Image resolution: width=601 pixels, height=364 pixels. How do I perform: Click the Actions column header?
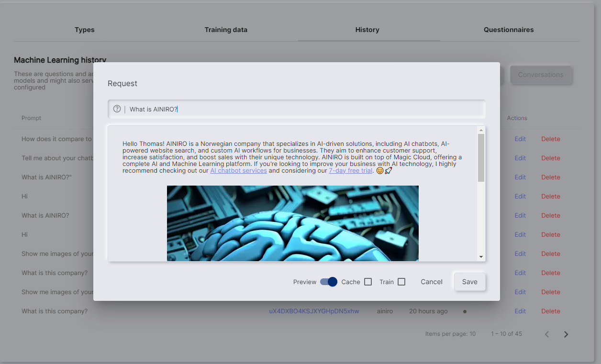517,118
